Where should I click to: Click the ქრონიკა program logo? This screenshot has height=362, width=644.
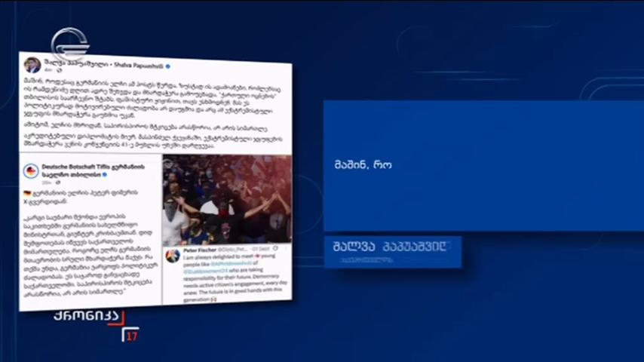tap(89, 317)
